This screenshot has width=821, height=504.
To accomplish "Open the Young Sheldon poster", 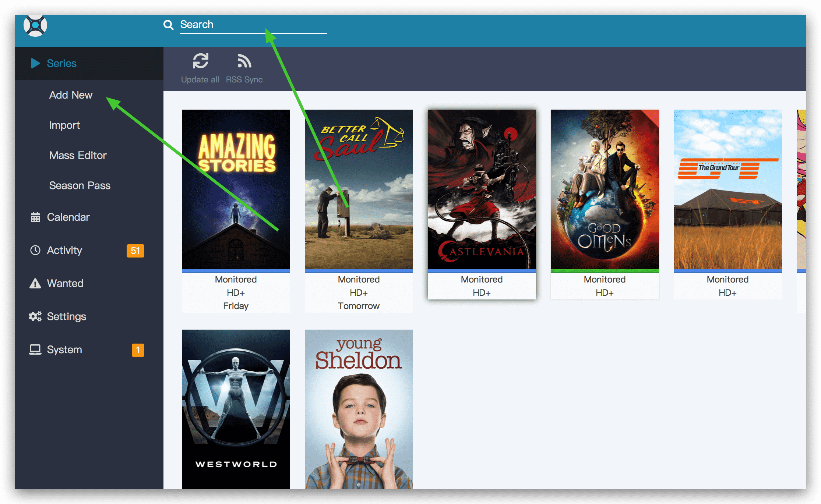I will [359, 409].
